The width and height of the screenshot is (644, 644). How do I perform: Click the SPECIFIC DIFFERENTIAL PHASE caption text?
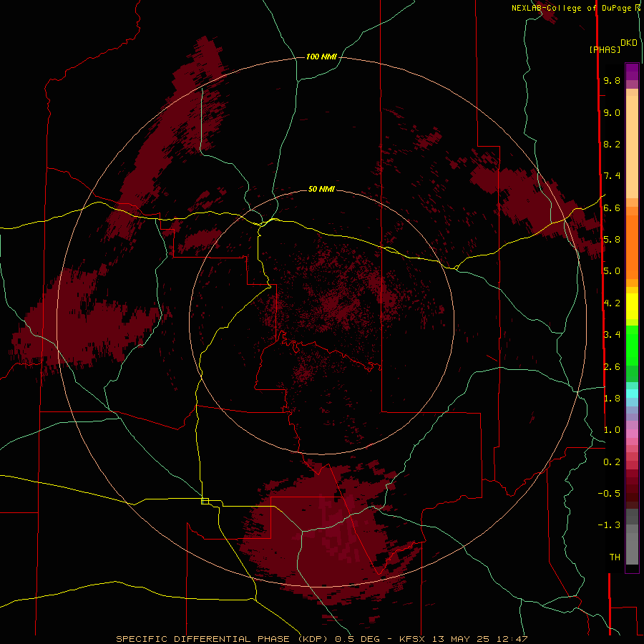(203, 639)
